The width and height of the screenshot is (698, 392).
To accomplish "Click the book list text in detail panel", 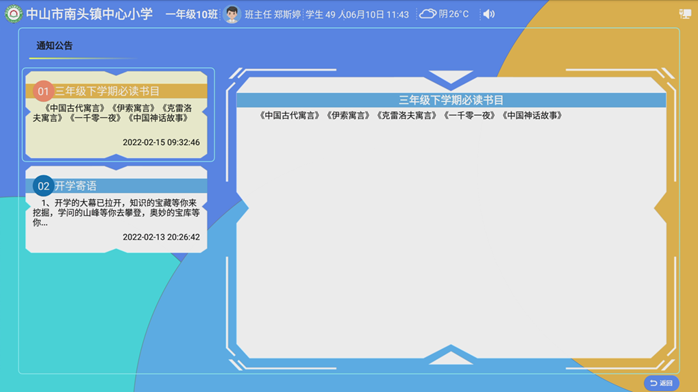I will pos(410,116).
